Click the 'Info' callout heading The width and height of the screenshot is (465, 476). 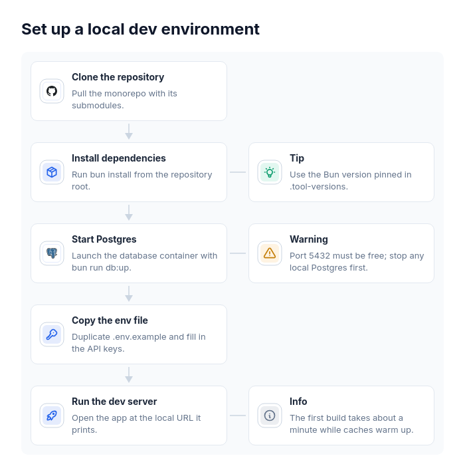click(x=298, y=402)
